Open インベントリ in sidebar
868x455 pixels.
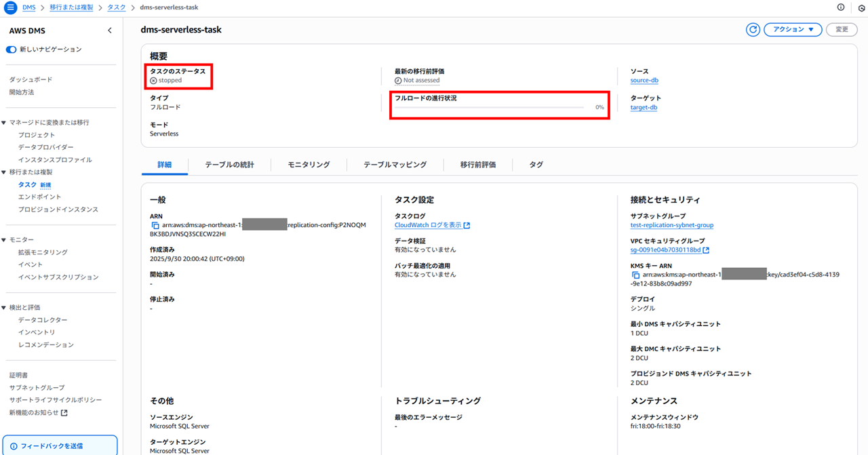[x=37, y=332]
